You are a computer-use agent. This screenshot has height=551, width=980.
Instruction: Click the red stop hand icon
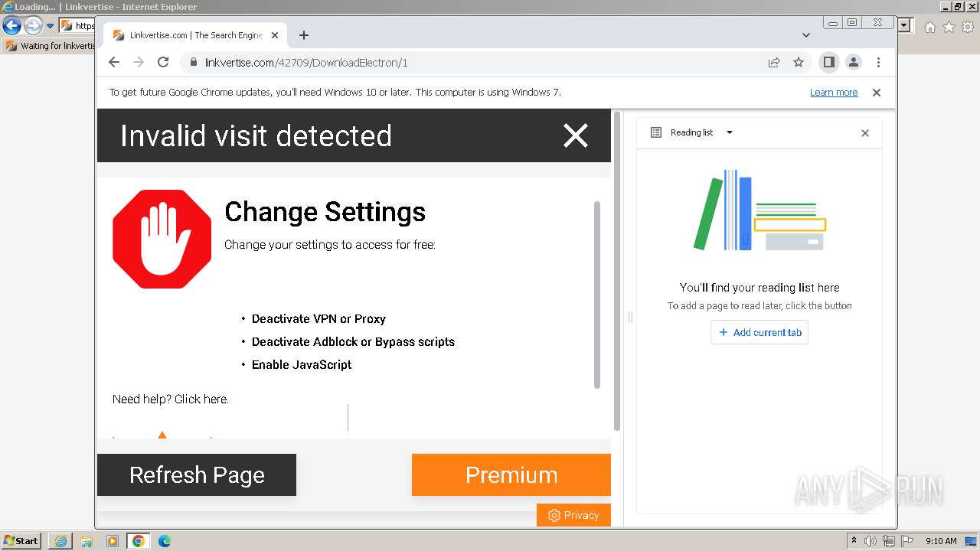pos(162,239)
